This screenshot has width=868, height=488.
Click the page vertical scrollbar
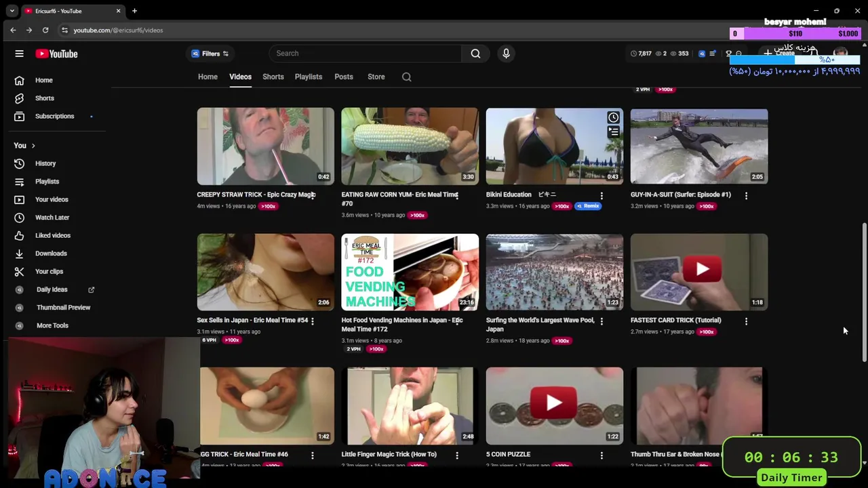pos(864,291)
